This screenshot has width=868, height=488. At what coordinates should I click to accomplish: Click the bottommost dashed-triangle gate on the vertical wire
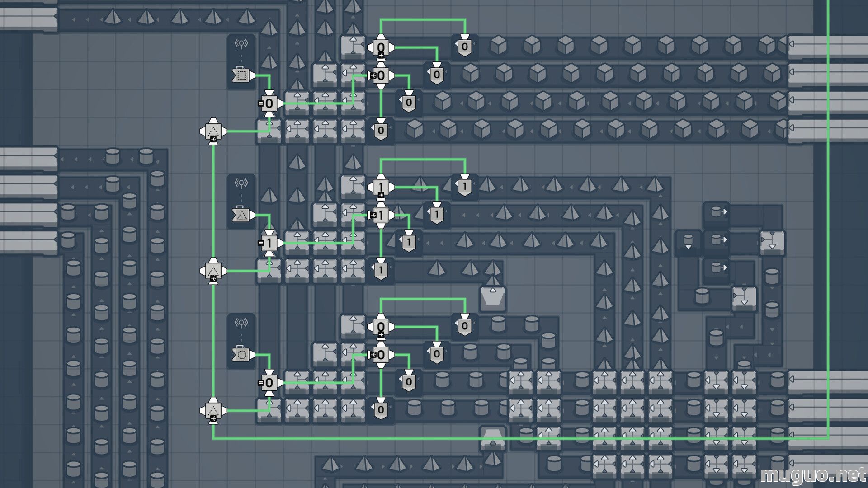(x=213, y=411)
